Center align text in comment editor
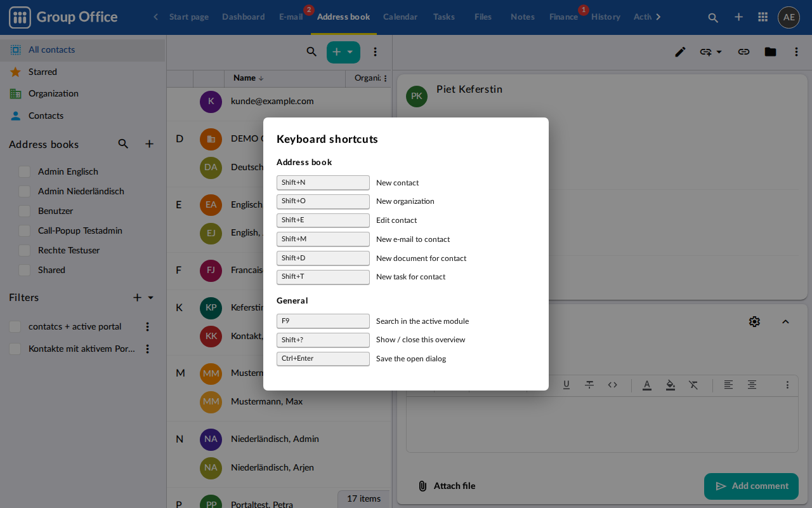This screenshot has width=812, height=508. tap(752, 385)
